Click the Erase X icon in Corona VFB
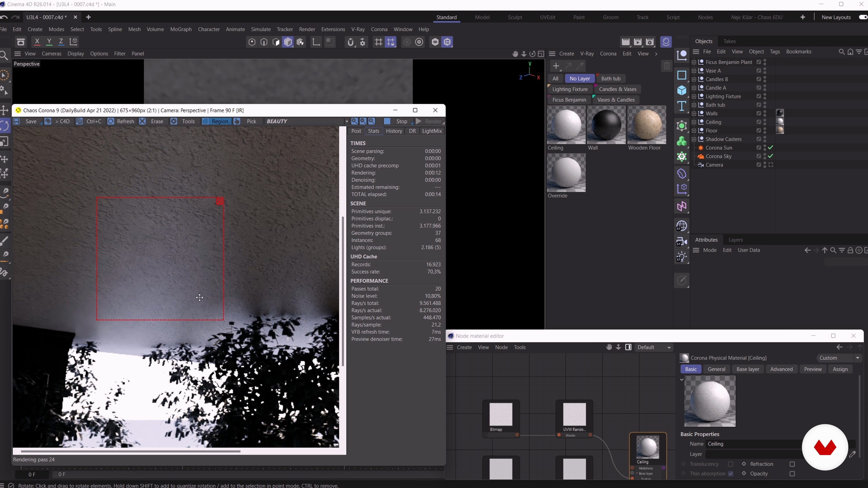 point(143,121)
